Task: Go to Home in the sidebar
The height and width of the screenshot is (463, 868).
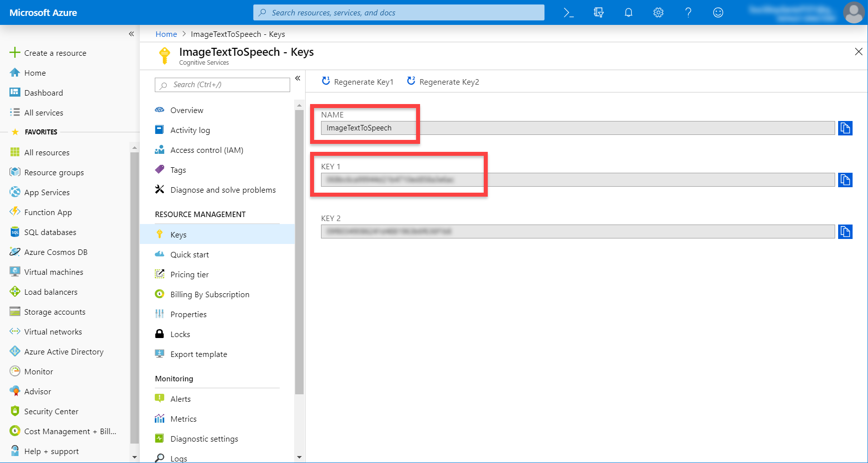Action: [28, 73]
